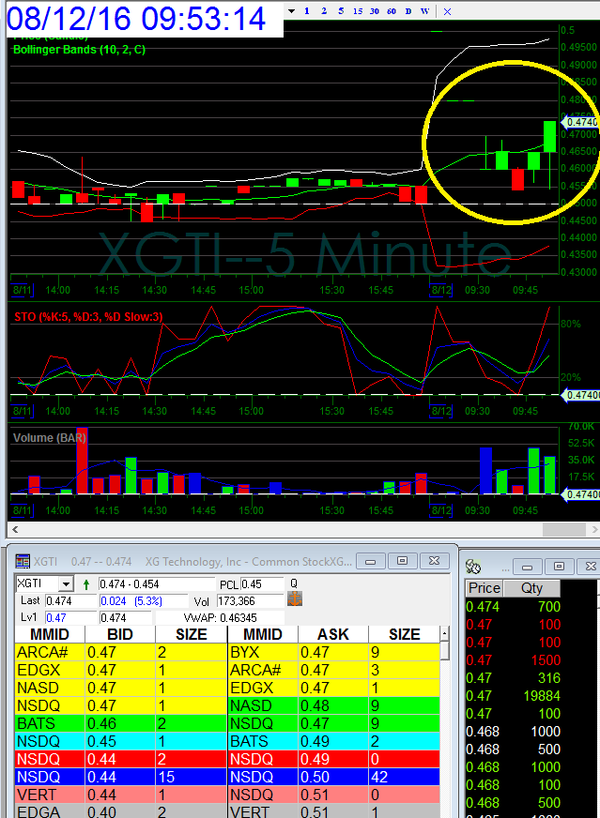
Task: Open chart toolbar dropdown arrow
Action: [290, 11]
